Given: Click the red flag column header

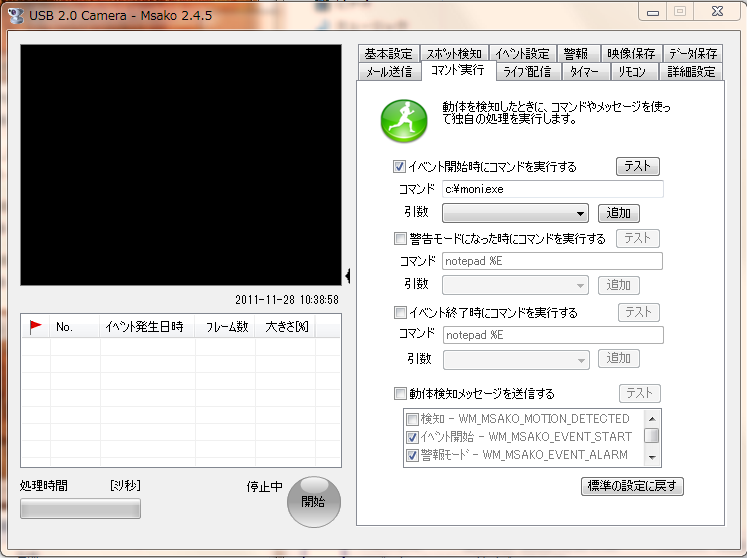Looking at the screenshot, I should tap(36, 327).
